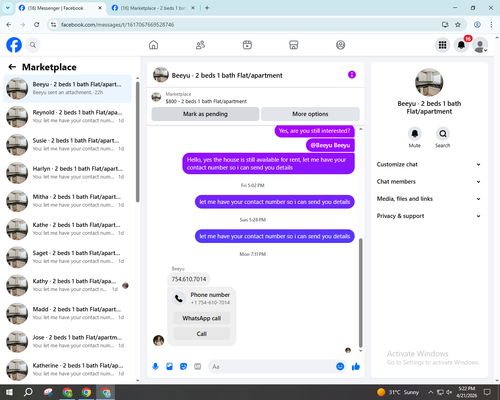Open the Windows Start menu
Image resolution: width=500 pixels, height=400 pixels.
point(9,392)
